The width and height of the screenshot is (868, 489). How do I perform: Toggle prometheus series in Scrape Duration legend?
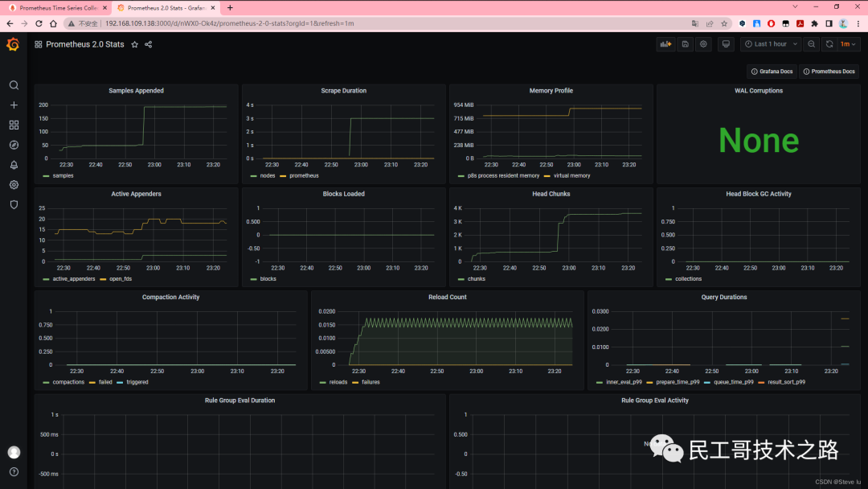click(304, 175)
